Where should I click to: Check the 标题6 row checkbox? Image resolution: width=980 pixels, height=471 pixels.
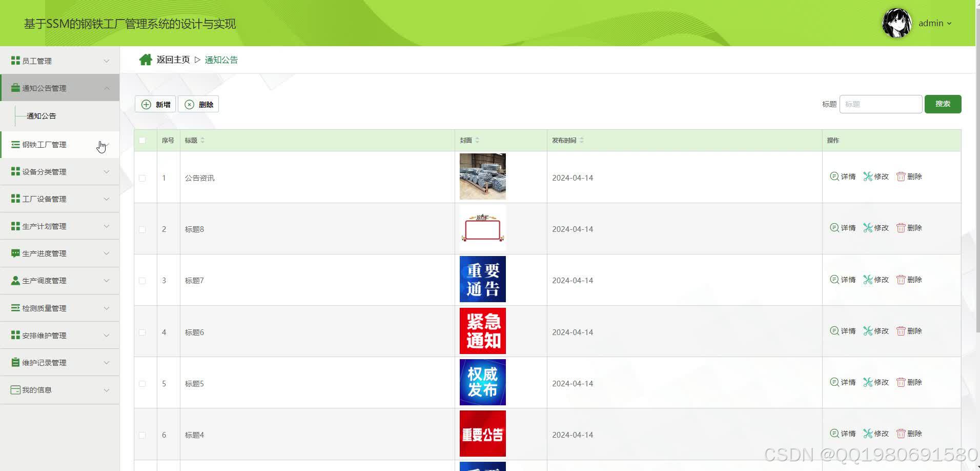(142, 332)
